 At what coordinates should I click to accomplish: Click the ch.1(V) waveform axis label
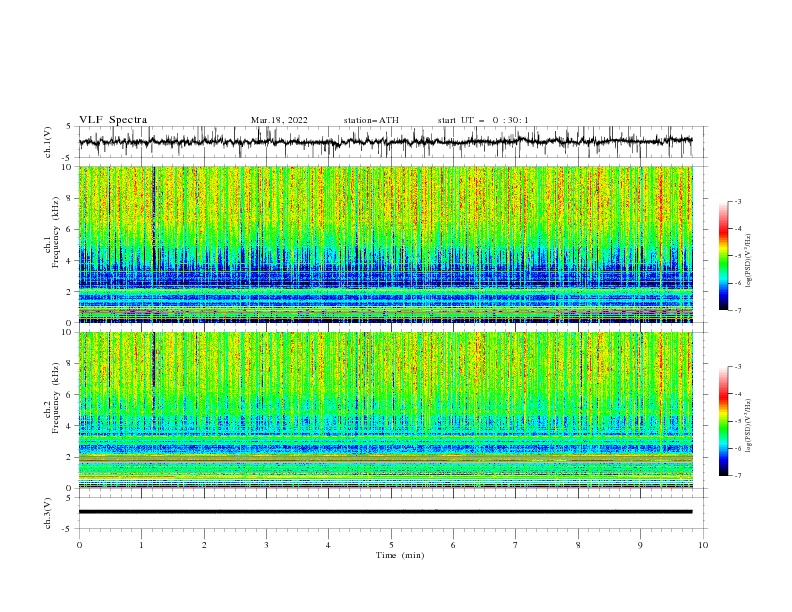[48, 142]
